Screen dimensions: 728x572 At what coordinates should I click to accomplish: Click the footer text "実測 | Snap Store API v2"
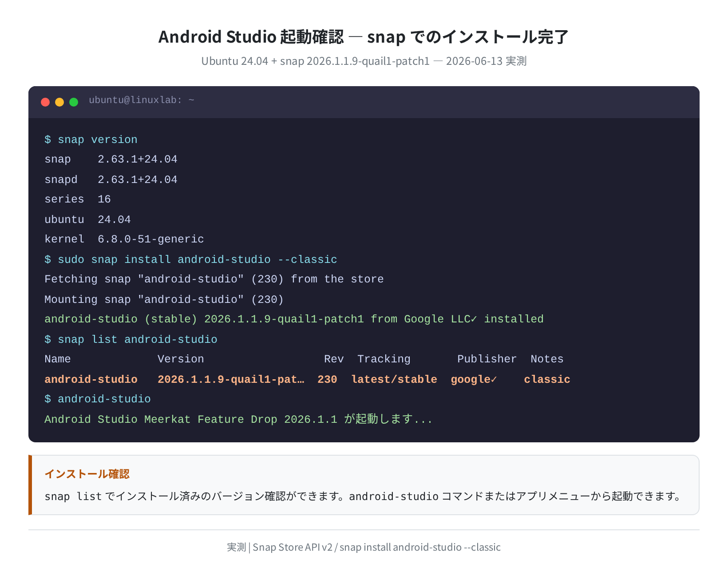tap(280, 547)
